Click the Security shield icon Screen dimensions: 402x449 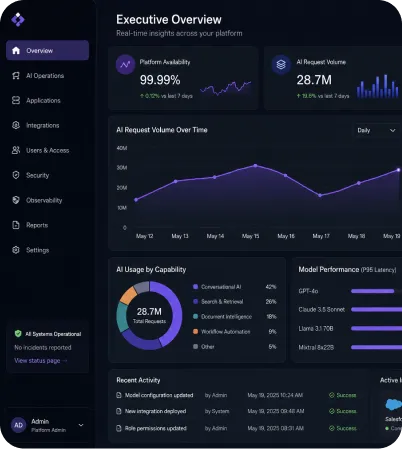point(16,175)
